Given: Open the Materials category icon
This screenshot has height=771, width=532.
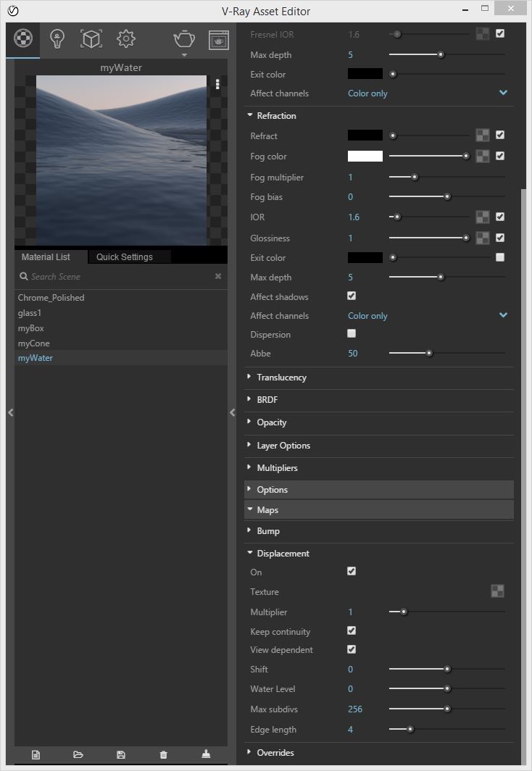Looking at the screenshot, I should tap(23, 38).
